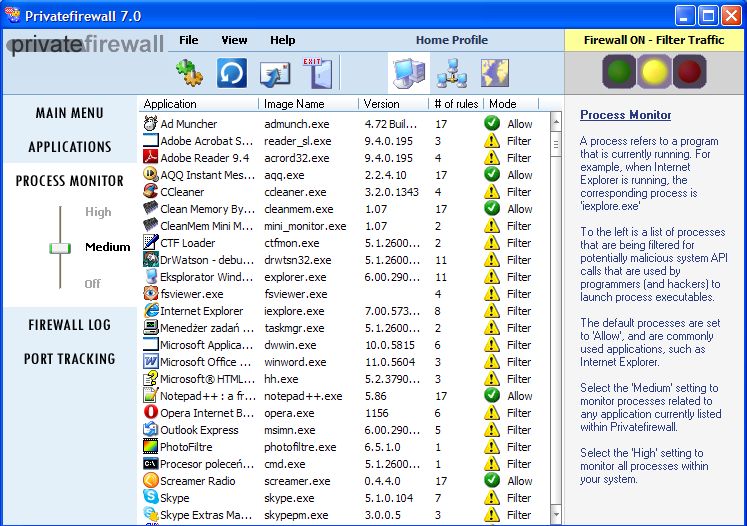Select the Office network profile icon
This screenshot has width=747, height=526.
(452, 73)
